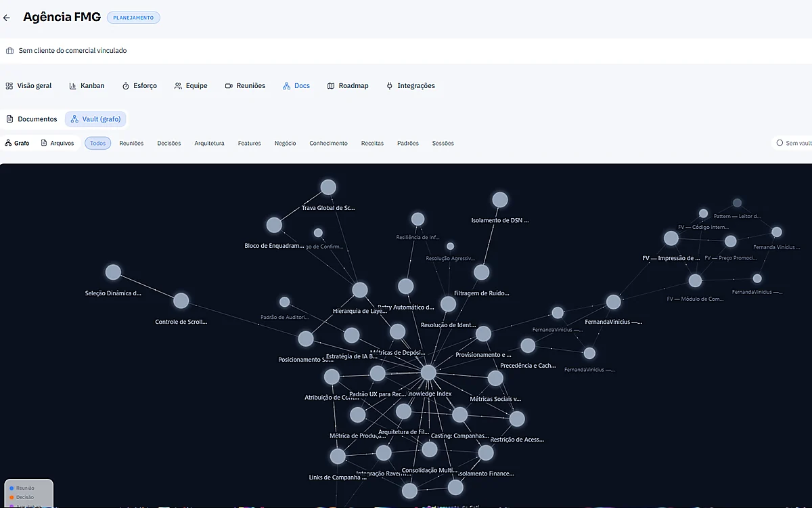
Task: Open the Hierarquia de Laye... node
Action: [x=360, y=291]
